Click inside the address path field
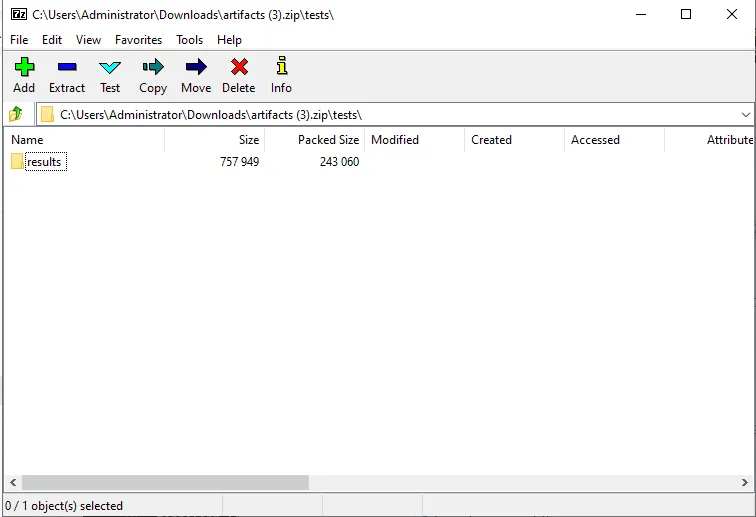Screen dimensions: 756x517 (x=400, y=115)
